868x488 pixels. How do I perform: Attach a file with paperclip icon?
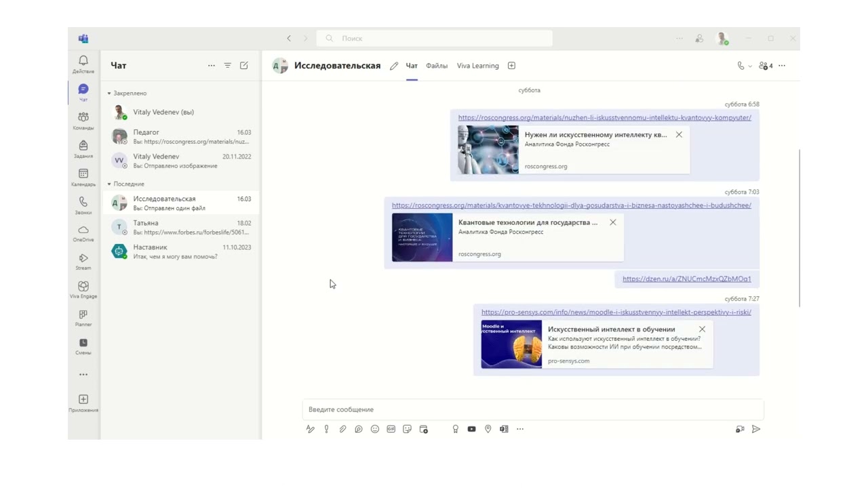click(342, 429)
